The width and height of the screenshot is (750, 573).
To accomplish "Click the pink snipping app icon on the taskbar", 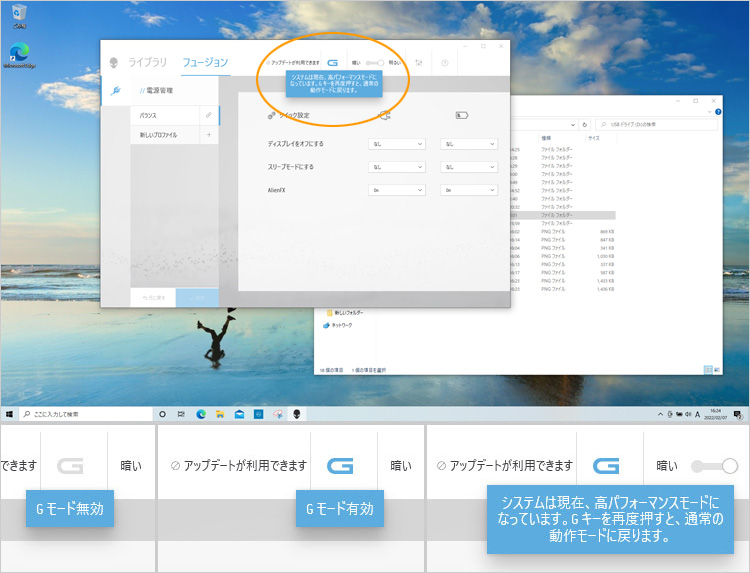I will tap(278, 414).
